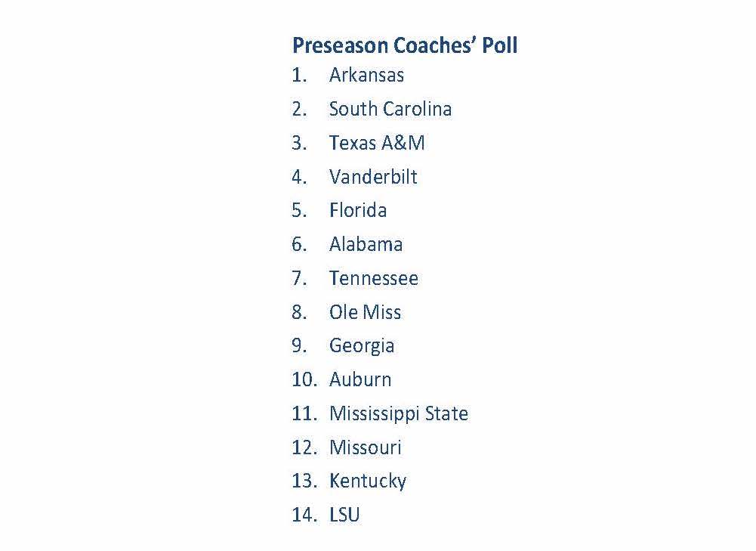The height and width of the screenshot is (551, 756).
Task: Select the rank number 5 marker
Action: point(299,210)
